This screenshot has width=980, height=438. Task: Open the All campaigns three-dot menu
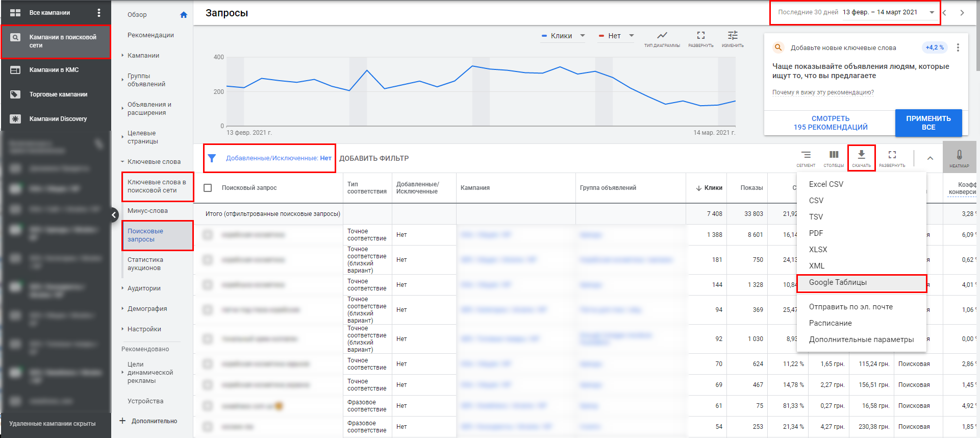pyautogui.click(x=99, y=13)
